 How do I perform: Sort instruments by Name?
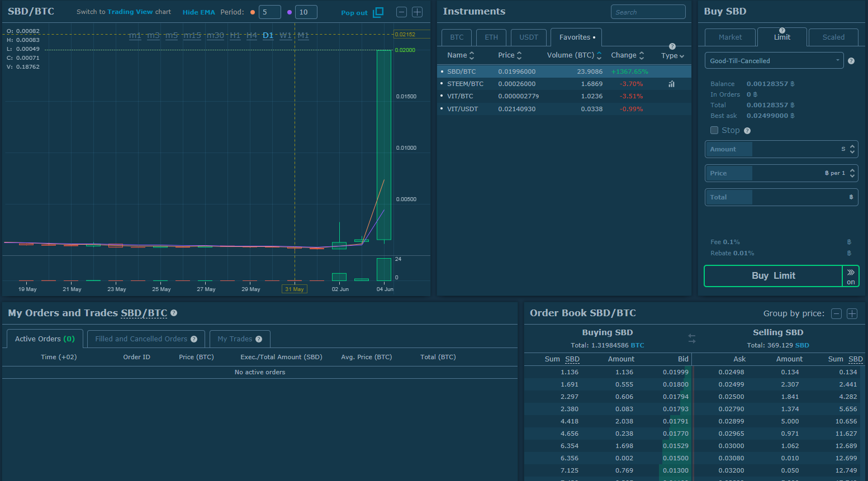[461, 55]
